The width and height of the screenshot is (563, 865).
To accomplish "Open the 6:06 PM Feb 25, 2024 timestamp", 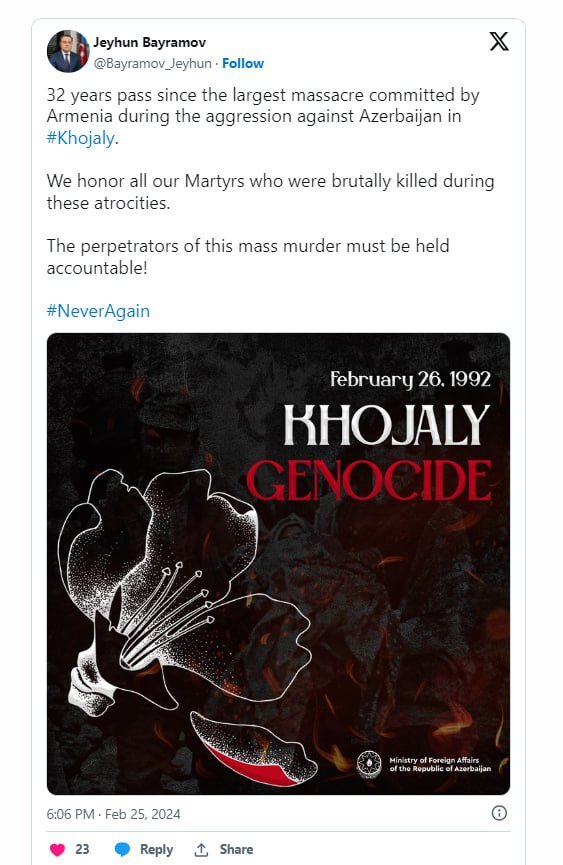I will tap(114, 814).
